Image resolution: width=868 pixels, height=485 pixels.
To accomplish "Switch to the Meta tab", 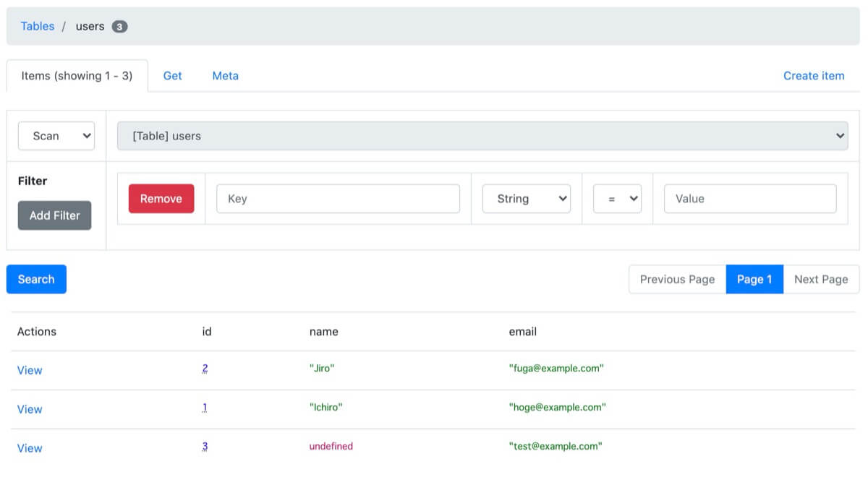I will [x=225, y=75].
